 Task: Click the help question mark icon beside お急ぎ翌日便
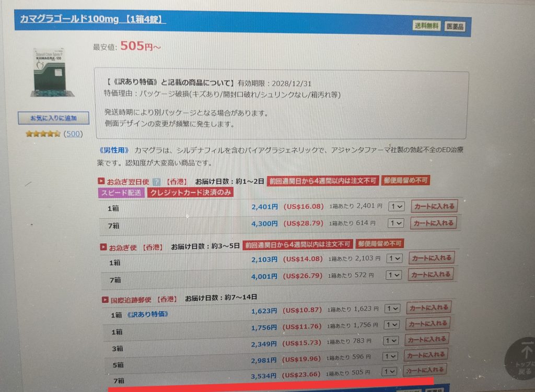(x=156, y=182)
